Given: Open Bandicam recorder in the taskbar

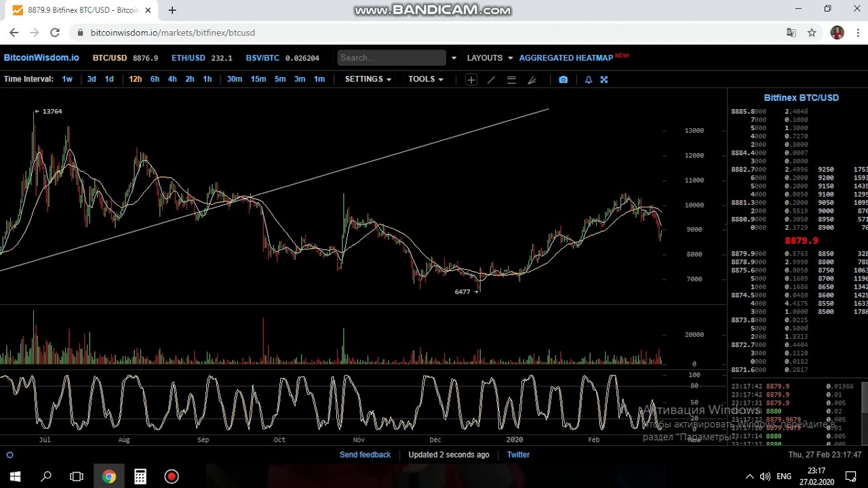Looking at the screenshot, I should coord(172,476).
